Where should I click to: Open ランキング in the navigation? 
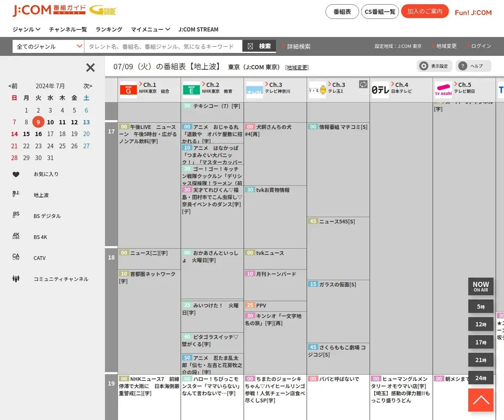109,29
